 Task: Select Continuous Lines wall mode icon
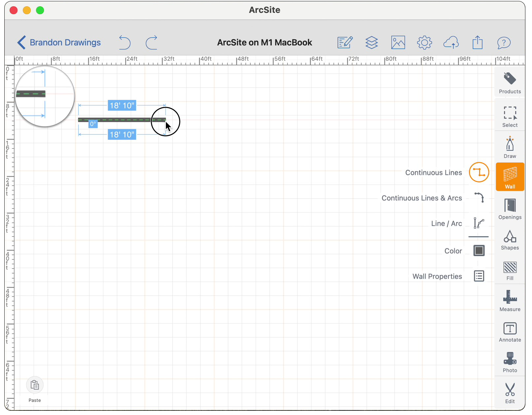(479, 172)
